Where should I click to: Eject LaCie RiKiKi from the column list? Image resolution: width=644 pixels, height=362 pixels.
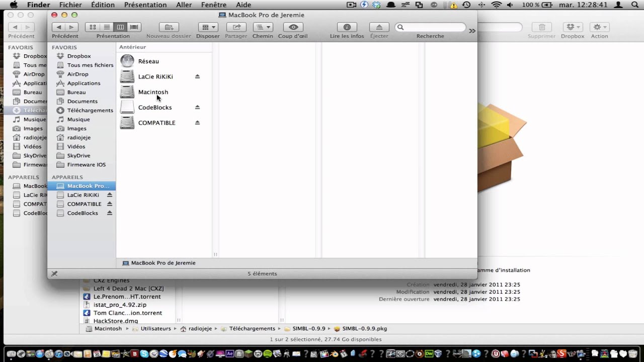click(197, 76)
